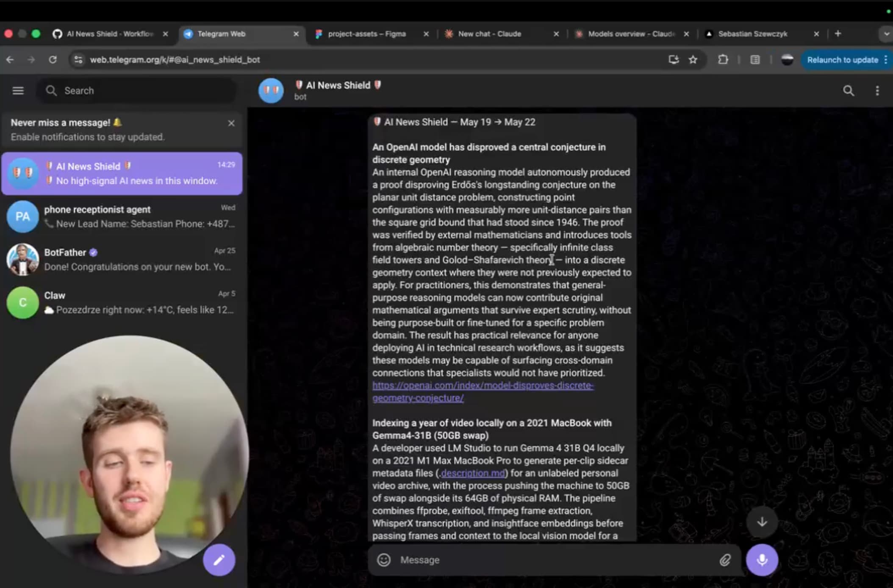Click the Search chats field
This screenshot has height=588, width=893.
[x=136, y=91]
